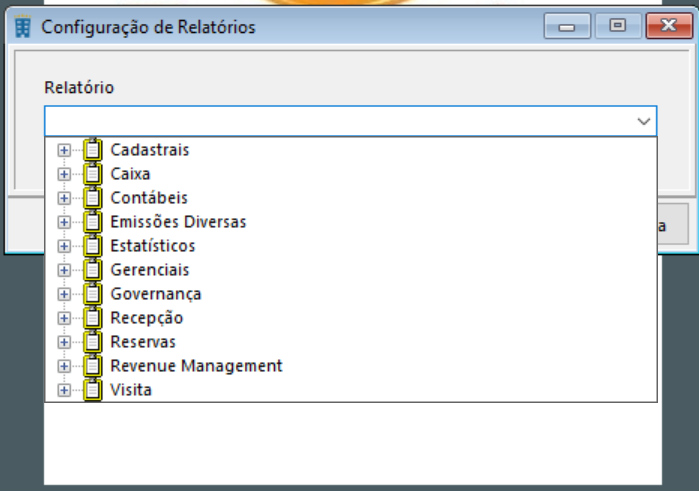This screenshot has width=699, height=491.
Task: Expand the Cadastrais tree node
Action: point(64,150)
